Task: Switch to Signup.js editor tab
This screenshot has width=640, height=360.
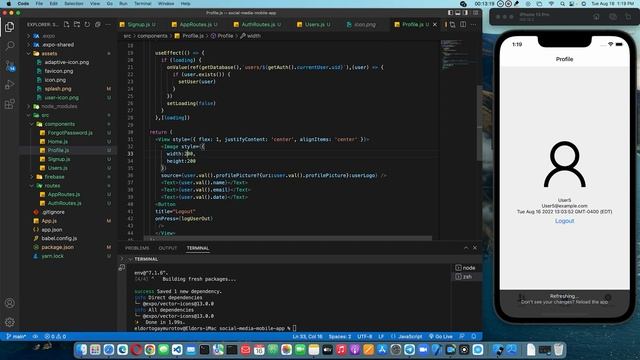Action: [x=138, y=24]
